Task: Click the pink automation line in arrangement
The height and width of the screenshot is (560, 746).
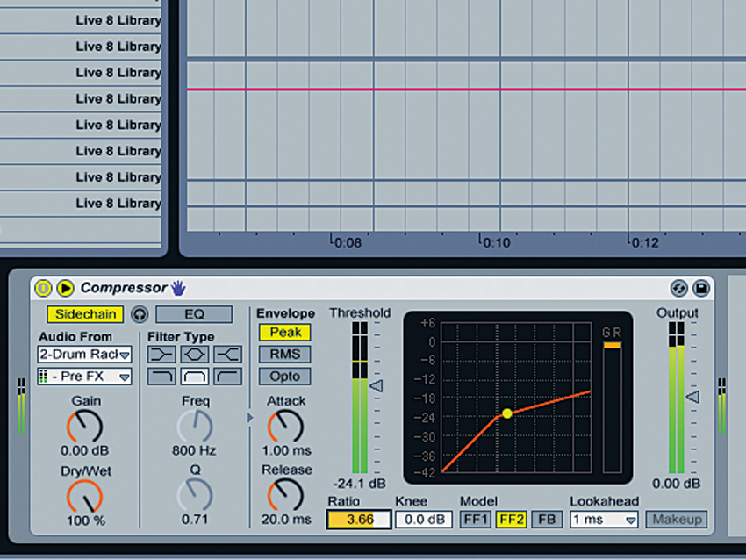Action: point(466,89)
